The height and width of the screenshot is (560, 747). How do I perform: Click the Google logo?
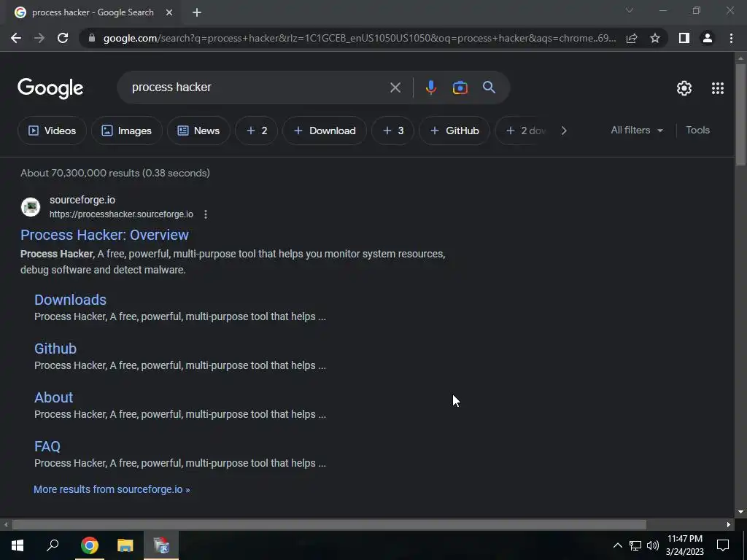[x=50, y=88]
